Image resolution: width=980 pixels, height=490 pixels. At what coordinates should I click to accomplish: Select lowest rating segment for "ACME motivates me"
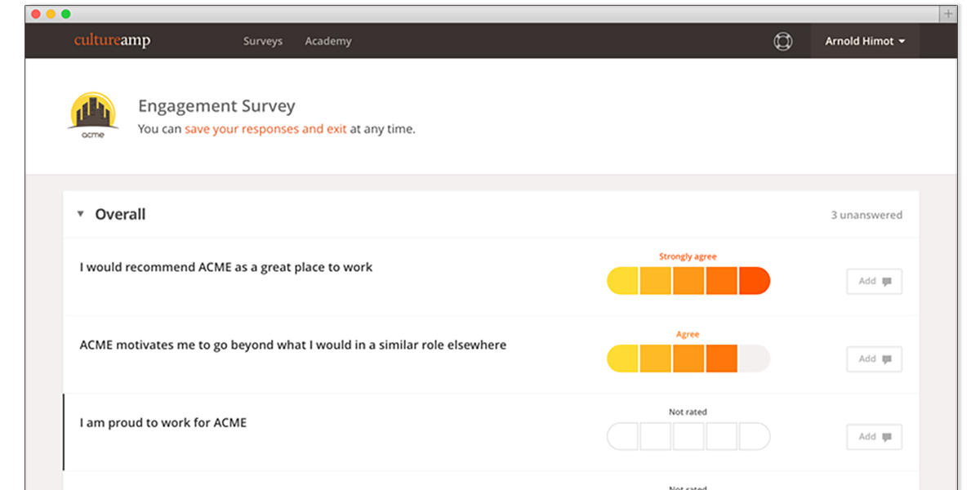(622, 359)
